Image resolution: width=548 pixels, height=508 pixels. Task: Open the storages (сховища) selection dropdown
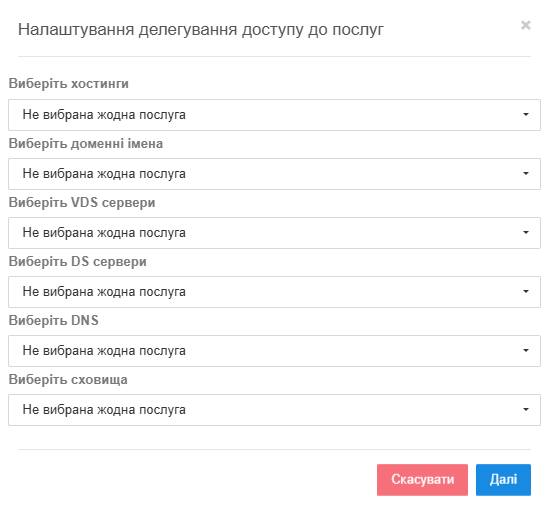click(x=274, y=410)
